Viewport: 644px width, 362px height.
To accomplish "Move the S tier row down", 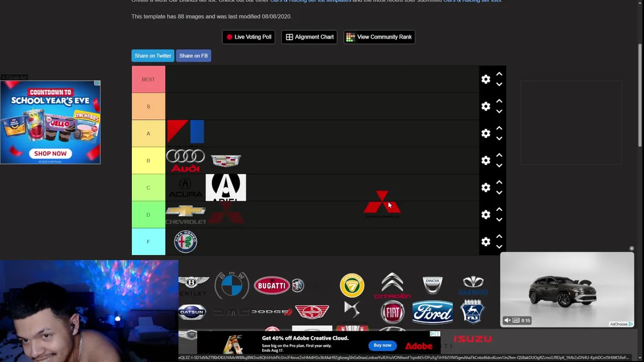I will 499,112.
